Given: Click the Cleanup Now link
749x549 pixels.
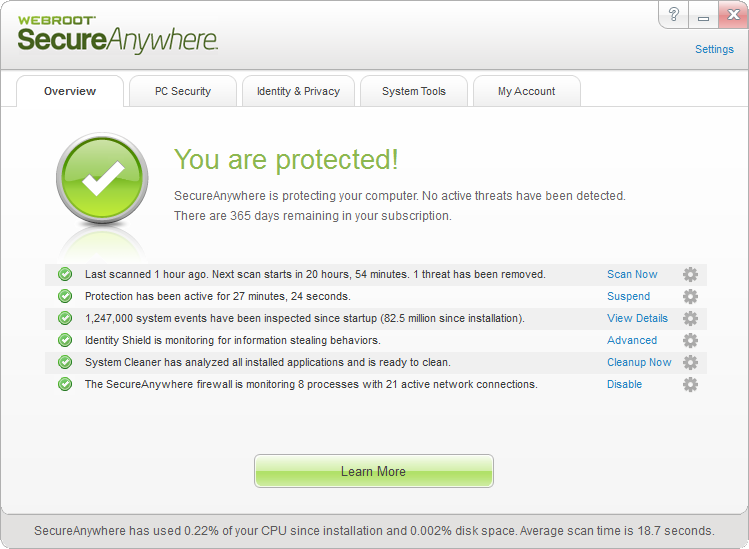Looking at the screenshot, I should pos(639,362).
